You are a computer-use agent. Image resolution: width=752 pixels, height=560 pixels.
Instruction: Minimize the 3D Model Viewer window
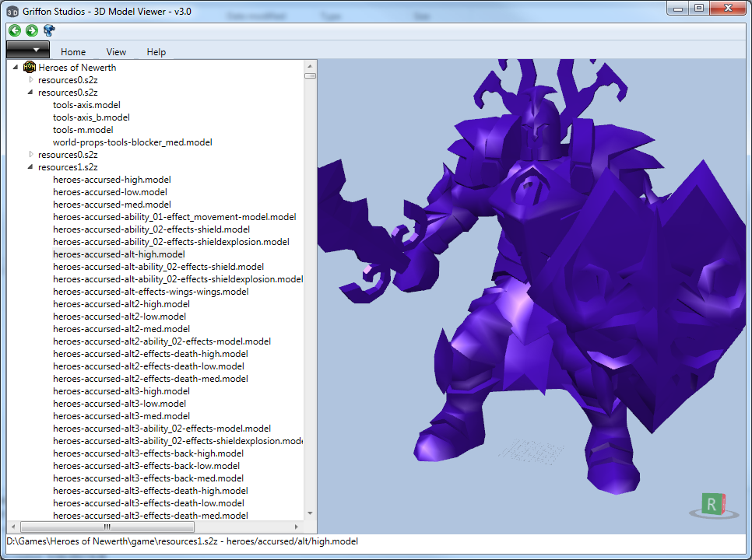pos(678,9)
